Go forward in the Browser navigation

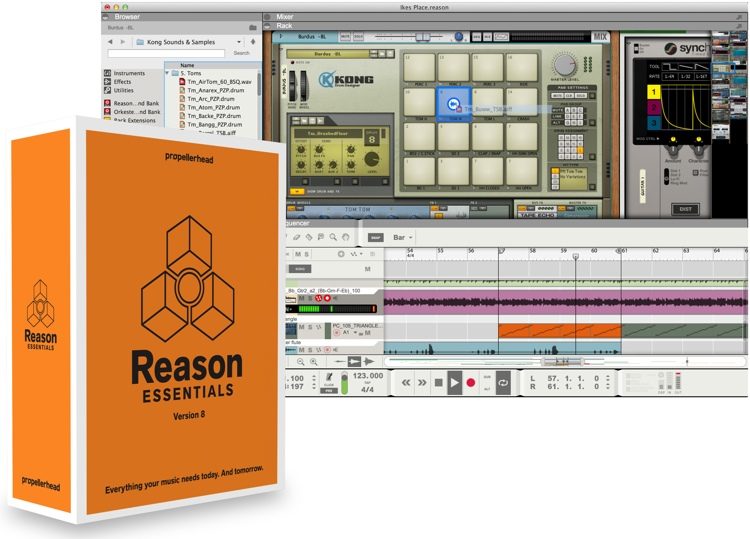(123, 42)
